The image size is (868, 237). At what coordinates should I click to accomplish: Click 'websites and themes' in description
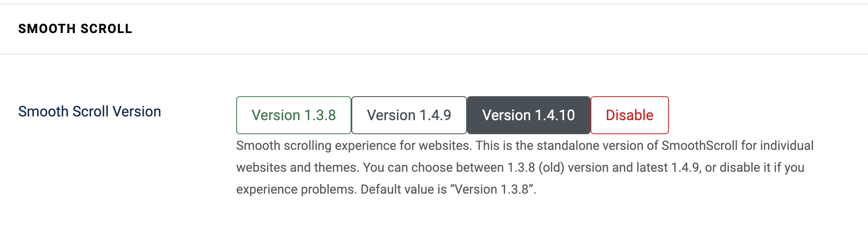pyautogui.click(x=297, y=168)
